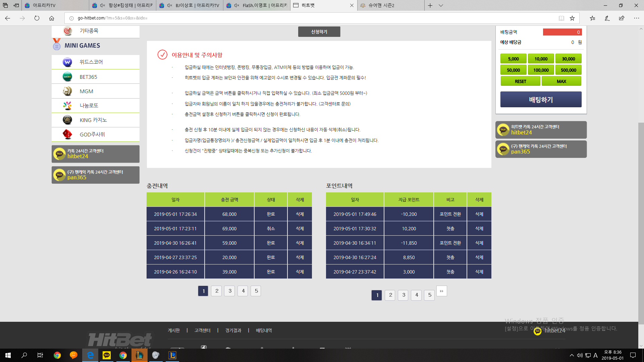
Task: Open the tab list chevron dropdown
Action: click(x=441, y=5)
